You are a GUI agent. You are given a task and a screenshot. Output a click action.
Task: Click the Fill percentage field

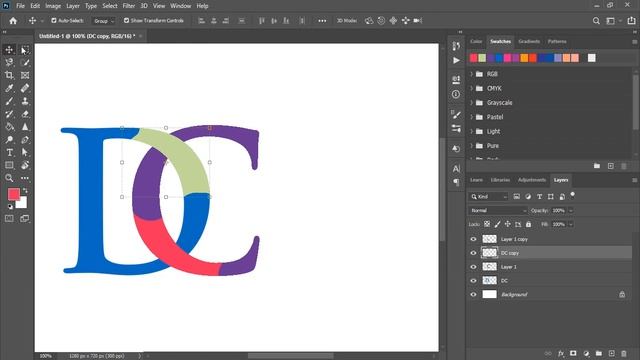[x=558, y=224]
